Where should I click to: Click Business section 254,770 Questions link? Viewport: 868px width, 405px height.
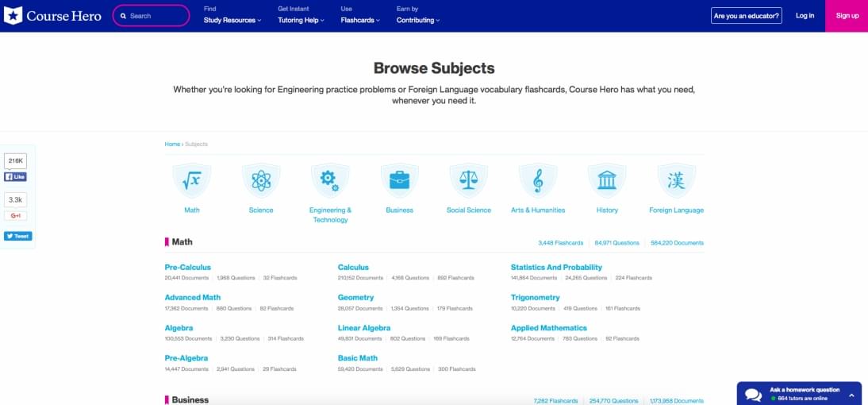[614, 400]
